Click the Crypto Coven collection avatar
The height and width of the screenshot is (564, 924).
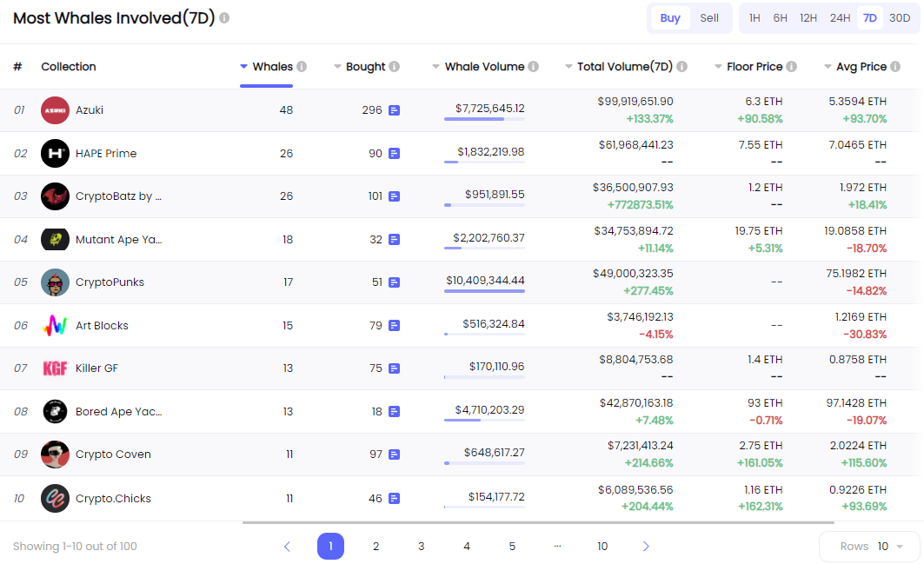(x=55, y=455)
